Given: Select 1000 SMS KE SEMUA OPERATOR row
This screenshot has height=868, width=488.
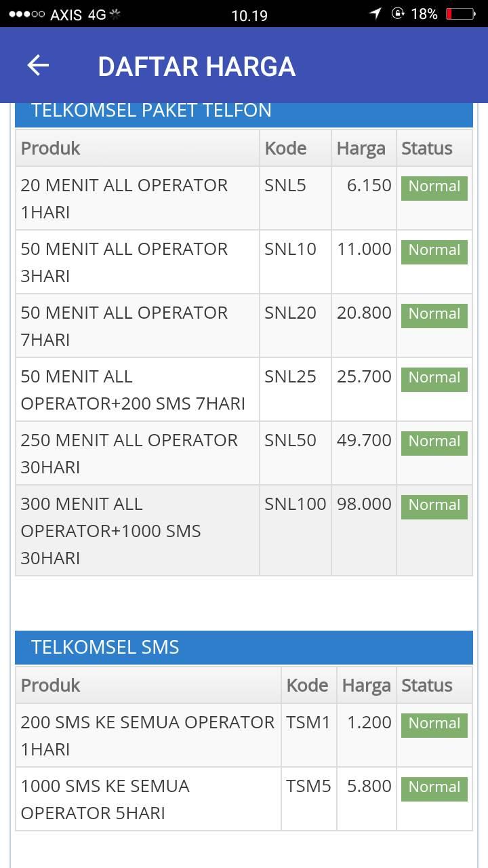Looking at the screenshot, I should pyautogui.click(x=244, y=799).
